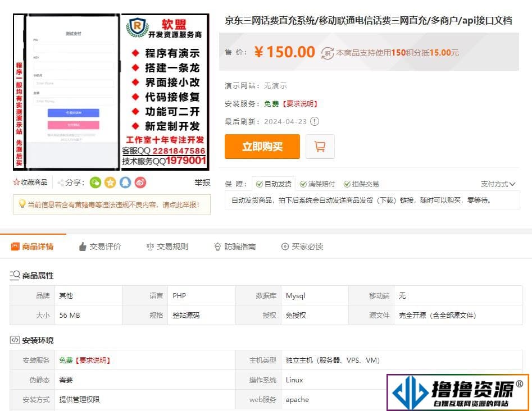Click the points redemption icon beside price

[x=328, y=53]
